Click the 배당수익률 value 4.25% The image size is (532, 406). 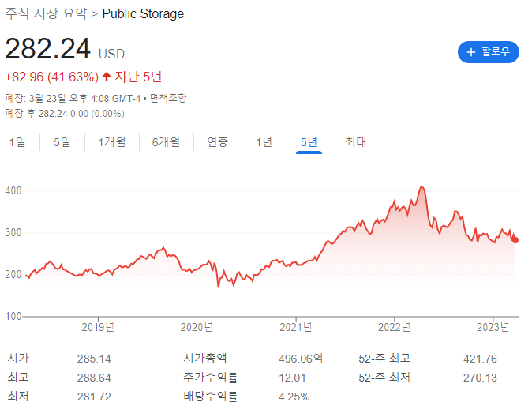pos(294,397)
